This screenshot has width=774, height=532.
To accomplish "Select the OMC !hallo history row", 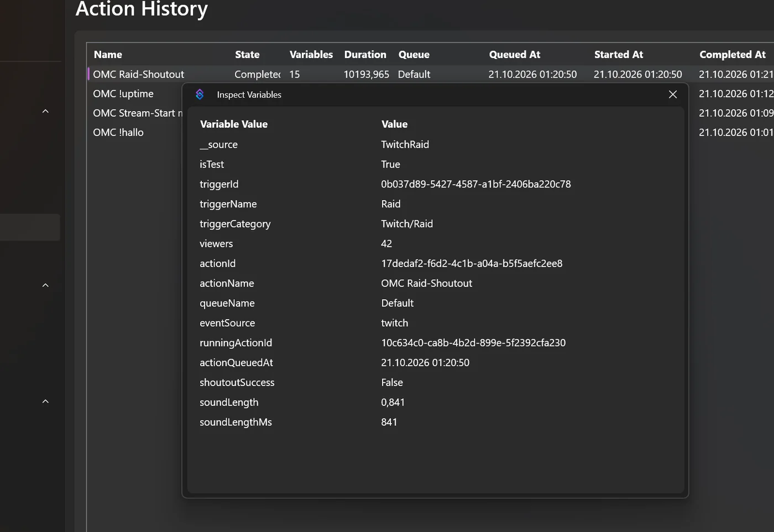I will click(118, 132).
